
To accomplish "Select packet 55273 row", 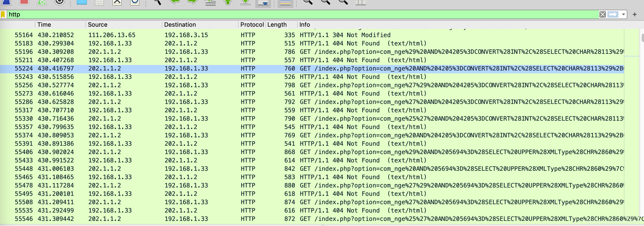I will point(312,94).
